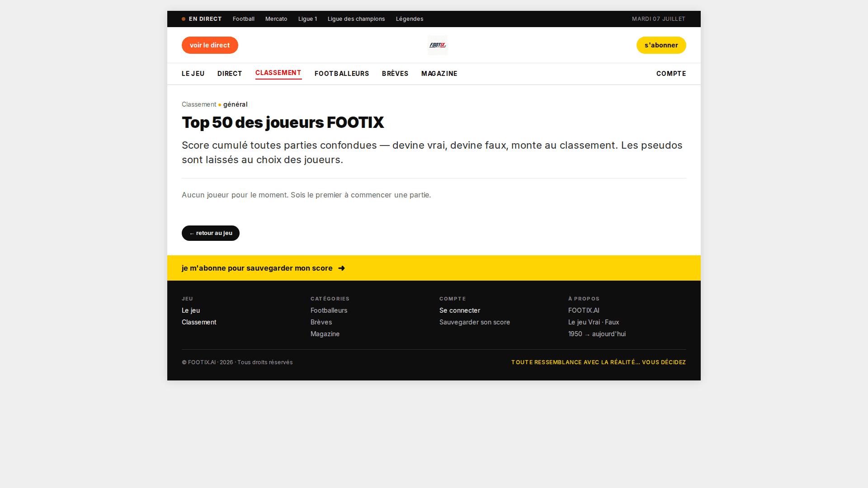Screen dimensions: 868x488
Task: Open the BRÈVES nav tab
Action: 395,74
